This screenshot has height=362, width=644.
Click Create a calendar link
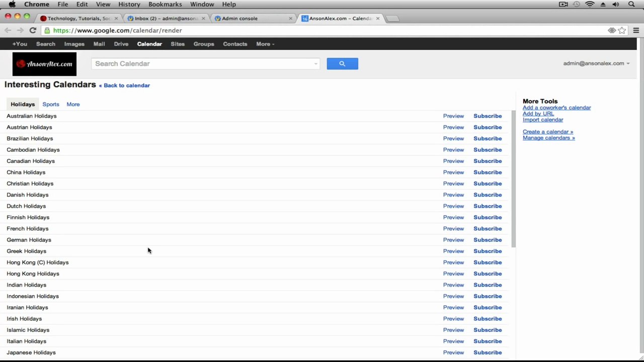[547, 132]
